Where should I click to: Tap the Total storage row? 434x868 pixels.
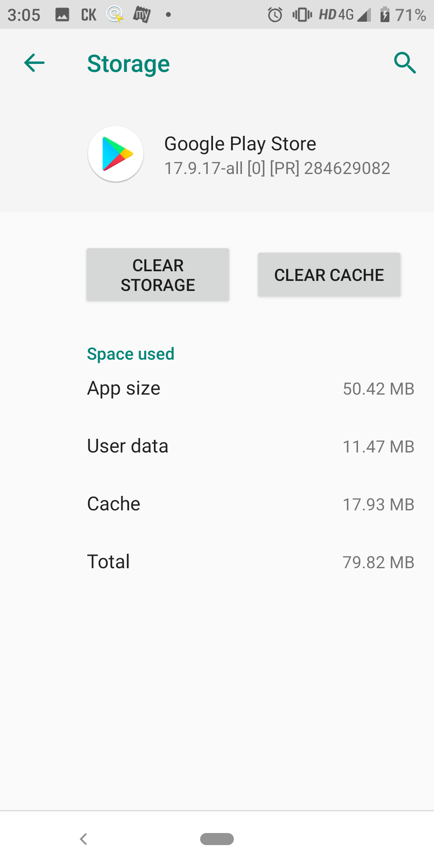pos(217,562)
